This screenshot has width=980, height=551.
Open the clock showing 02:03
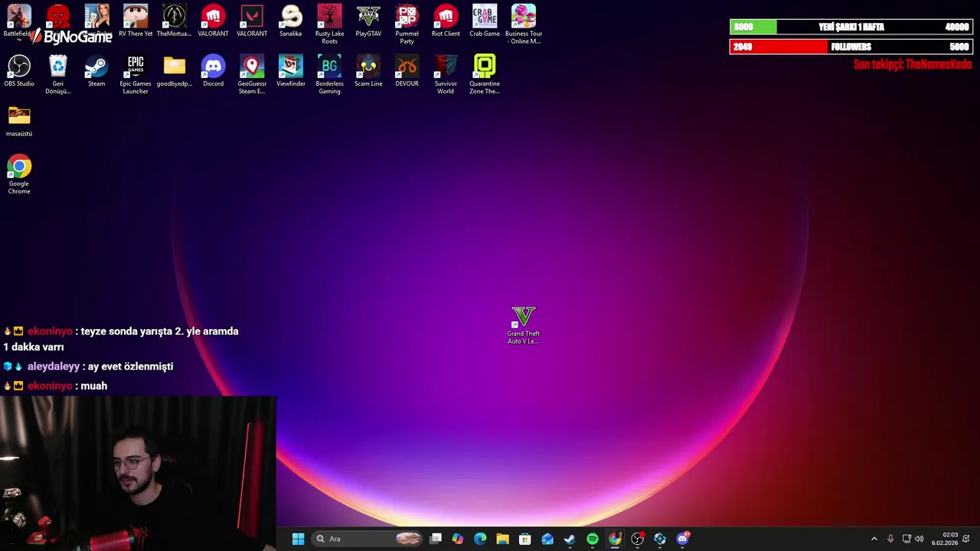(x=945, y=539)
